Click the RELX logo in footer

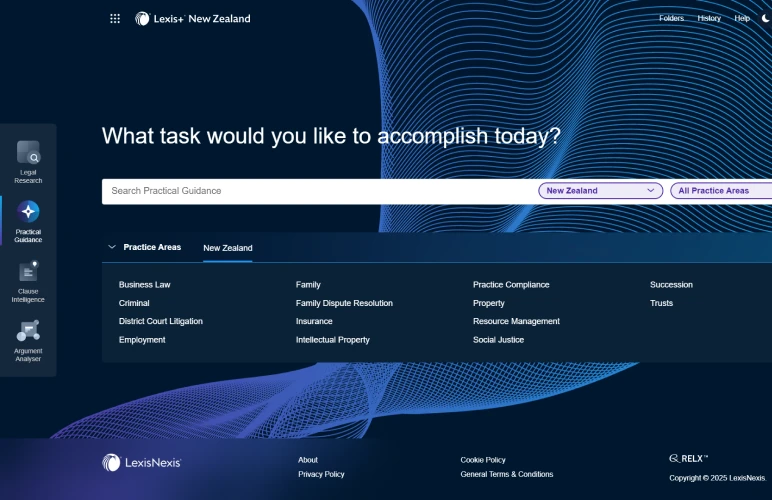coord(688,459)
